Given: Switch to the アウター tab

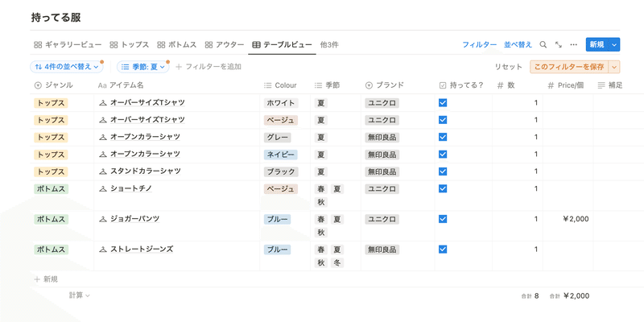Looking at the screenshot, I should [x=225, y=45].
